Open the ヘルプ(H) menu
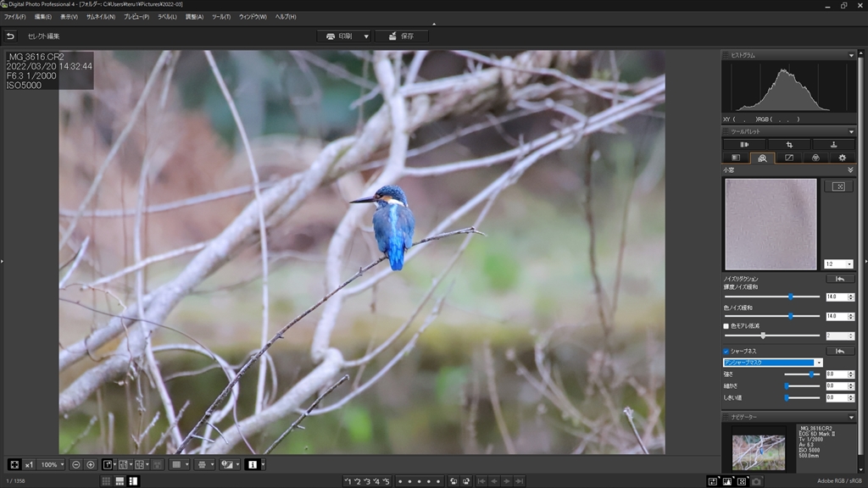This screenshot has width=868, height=488. [x=286, y=17]
